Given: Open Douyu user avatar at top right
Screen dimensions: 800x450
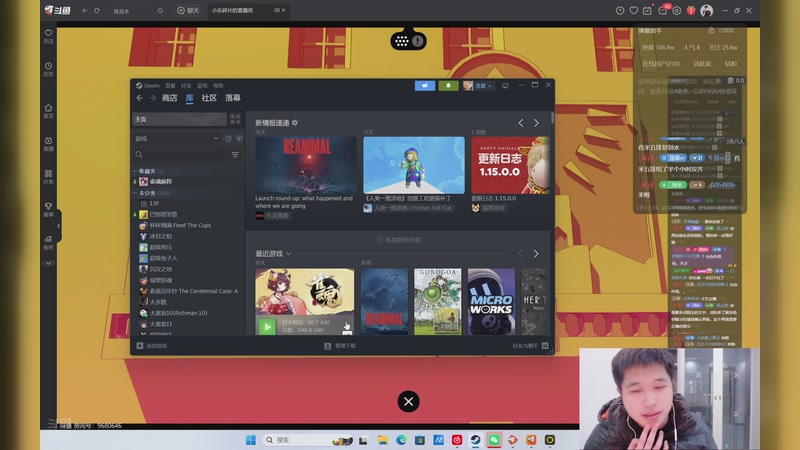Looking at the screenshot, I should click(x=707, y=10).
